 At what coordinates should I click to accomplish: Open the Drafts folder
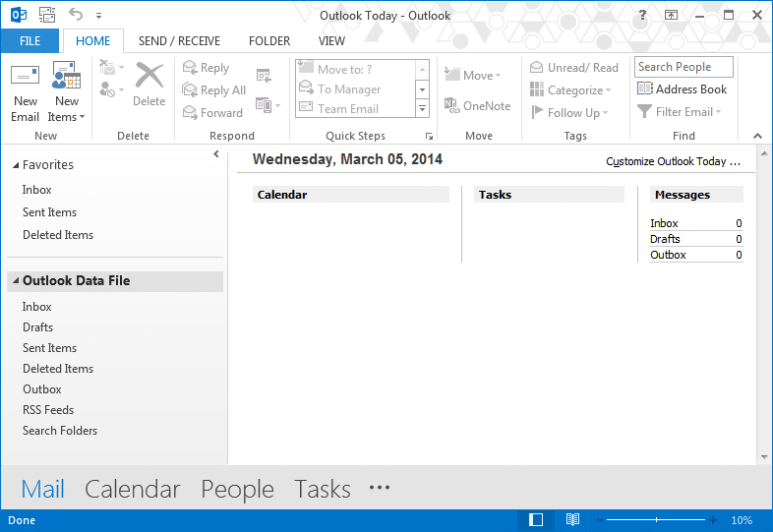click(x=38, y=326)
